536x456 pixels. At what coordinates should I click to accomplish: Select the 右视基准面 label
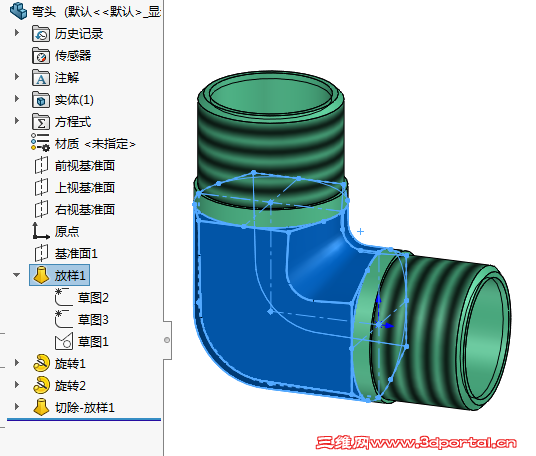tap(85, 209)
